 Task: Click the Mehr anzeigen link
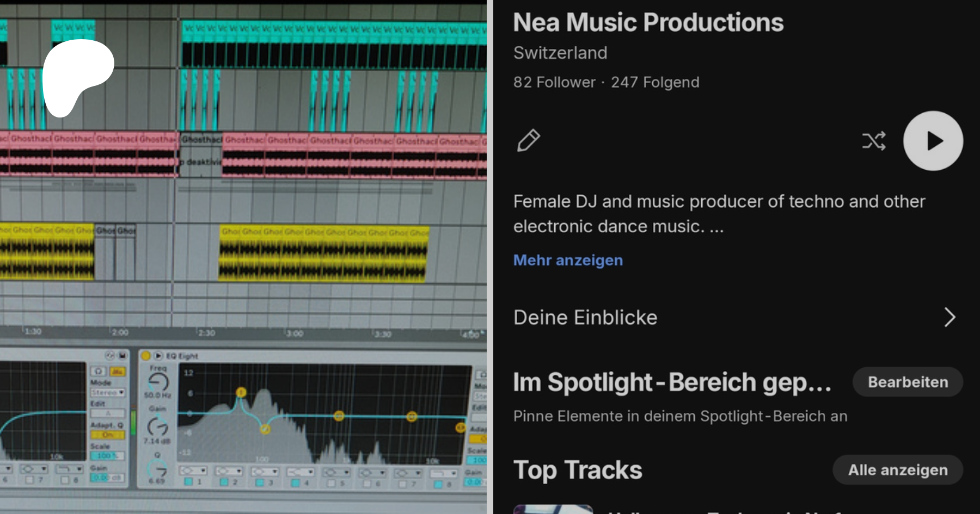click(568, 260)
